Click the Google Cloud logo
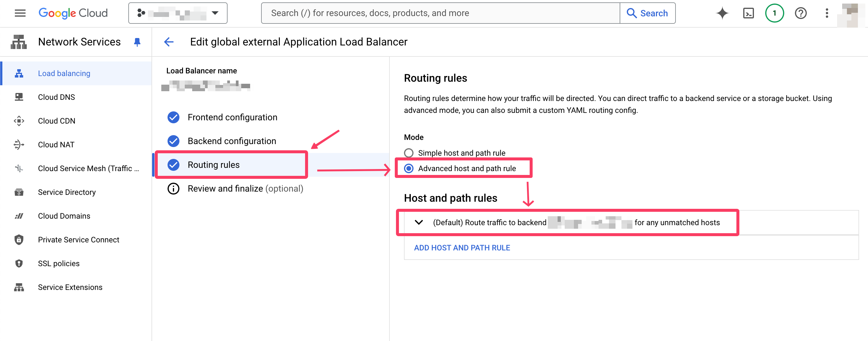 pos(73,13)
